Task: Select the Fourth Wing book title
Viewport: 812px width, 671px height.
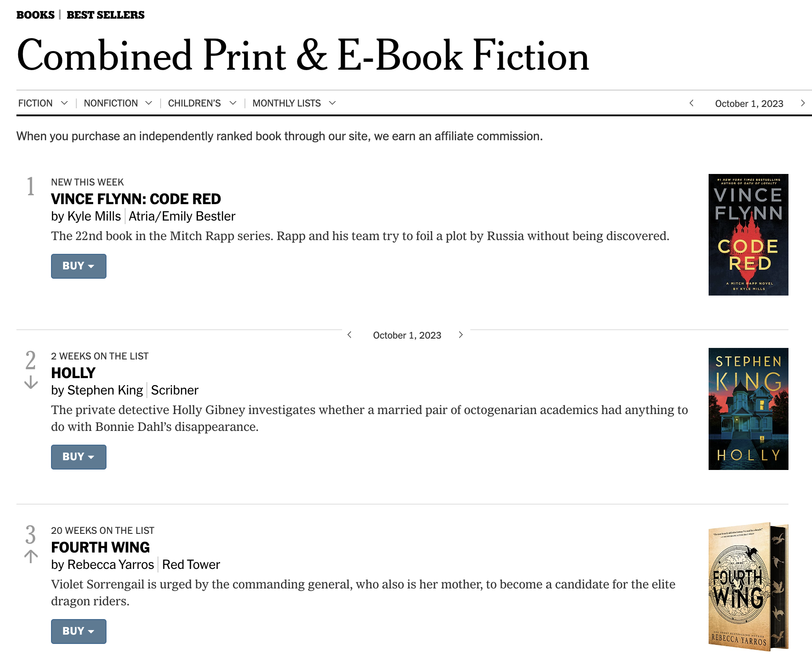Action: click(100, 547)
